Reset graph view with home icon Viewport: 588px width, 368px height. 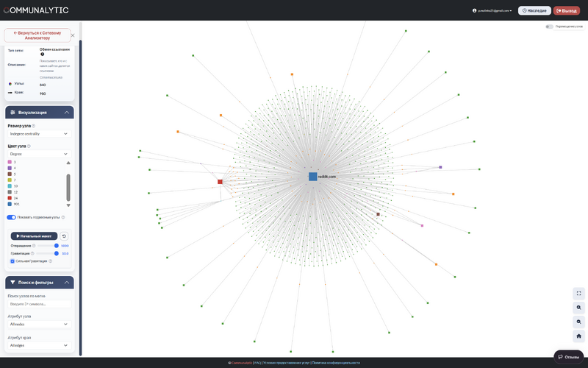579,336
